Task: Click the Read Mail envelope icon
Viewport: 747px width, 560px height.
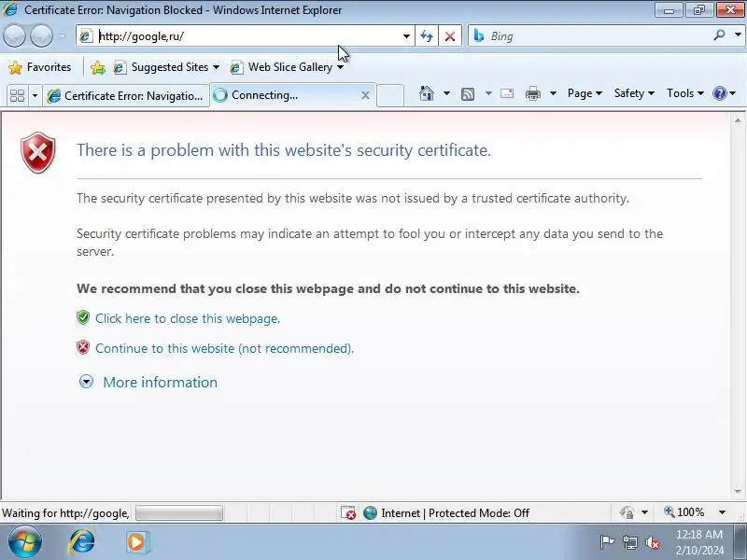Action: pyautogui.click(x=507, y=93)
